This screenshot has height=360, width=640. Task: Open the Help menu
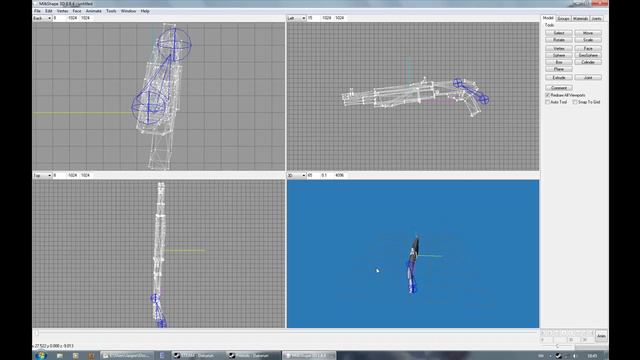[145, 11]
